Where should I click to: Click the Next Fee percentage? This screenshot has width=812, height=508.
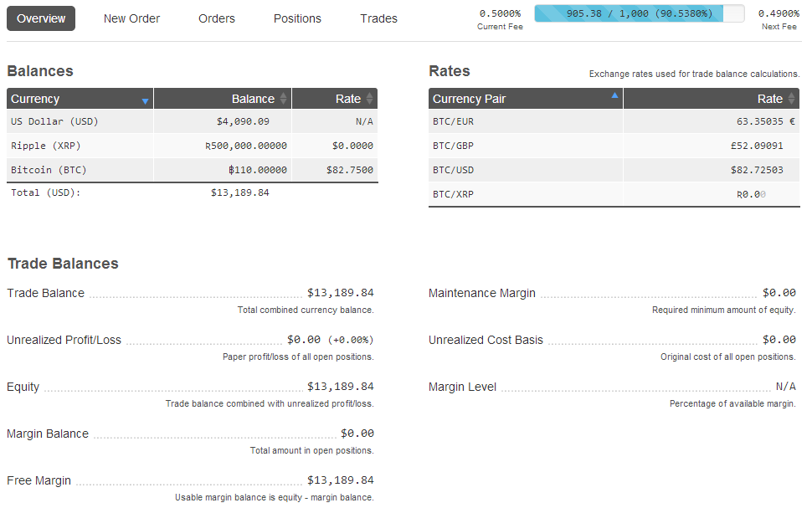[779, 13]
